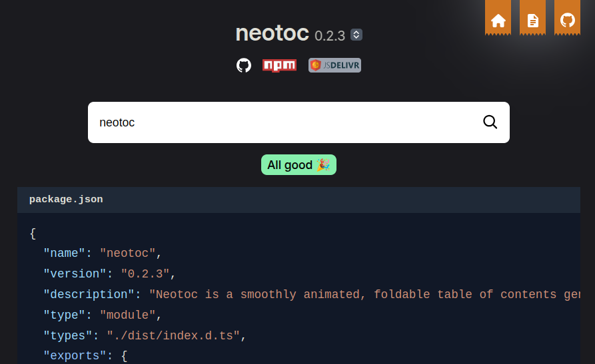Click the "All good" status badge

pos(298,164)
